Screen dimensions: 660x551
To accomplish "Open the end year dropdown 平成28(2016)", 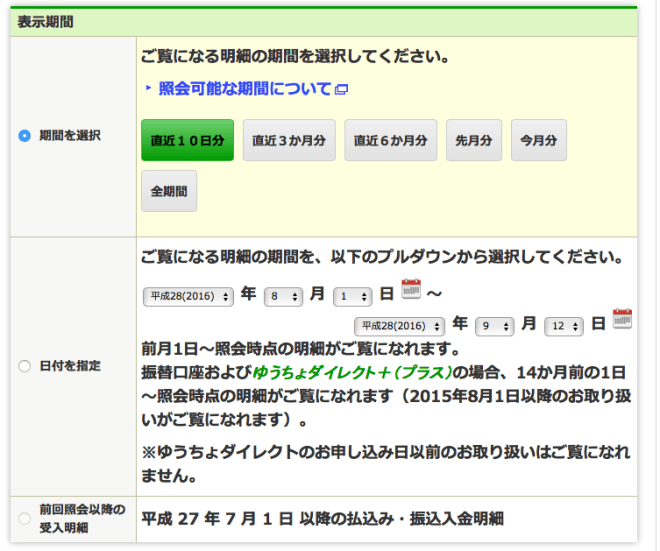I will [399, 326].
